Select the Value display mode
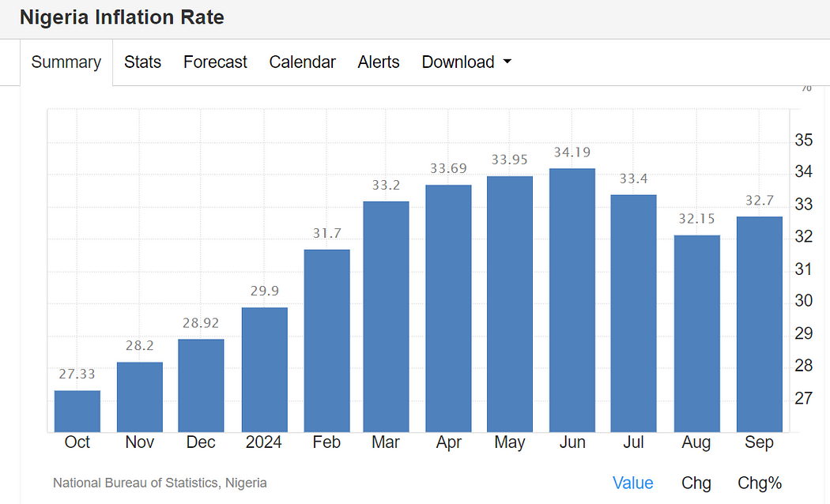The height and width of the screenshot is (504, 830). pyautogui.click(x=632, y=483)
